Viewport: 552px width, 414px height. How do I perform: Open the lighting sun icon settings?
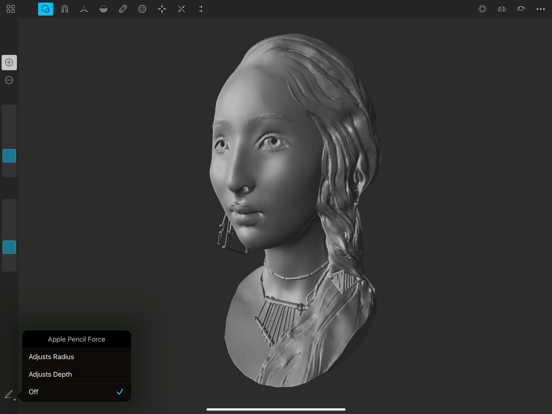tap(482, 9)
